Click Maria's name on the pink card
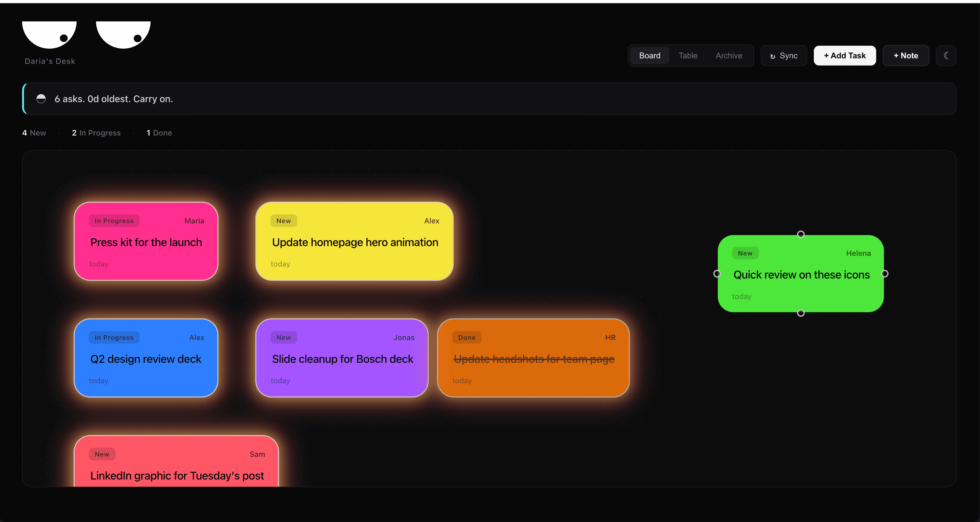Viewport: 980px width, 522px height. point(194,221)
